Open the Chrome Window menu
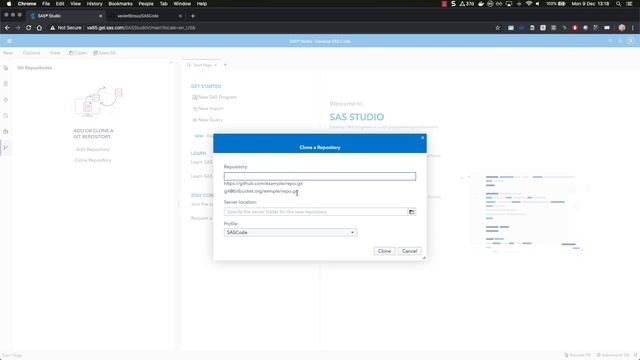 pyautogui.click(x=182, y=4)
